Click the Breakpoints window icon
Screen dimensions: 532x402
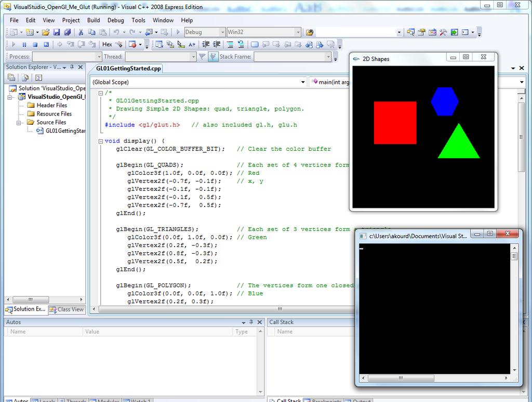click(x=132, y=44)
